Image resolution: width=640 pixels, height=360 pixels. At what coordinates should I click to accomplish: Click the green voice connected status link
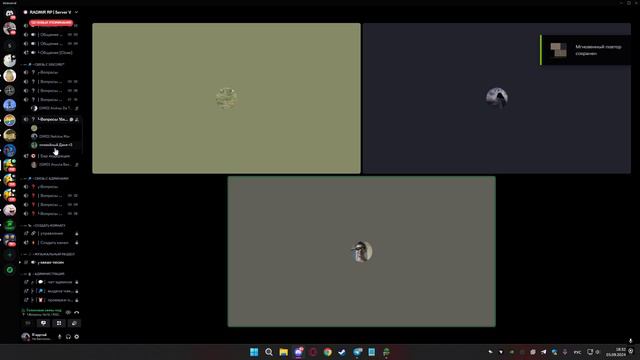(44, 310)
